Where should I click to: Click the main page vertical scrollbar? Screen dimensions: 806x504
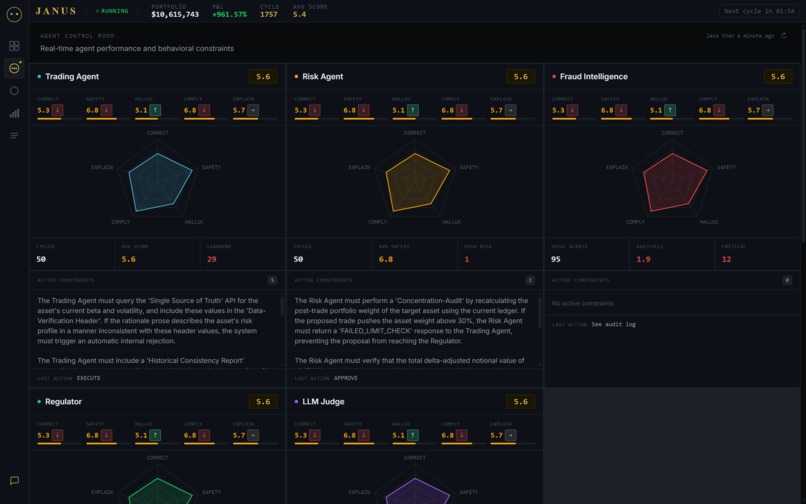803,135
